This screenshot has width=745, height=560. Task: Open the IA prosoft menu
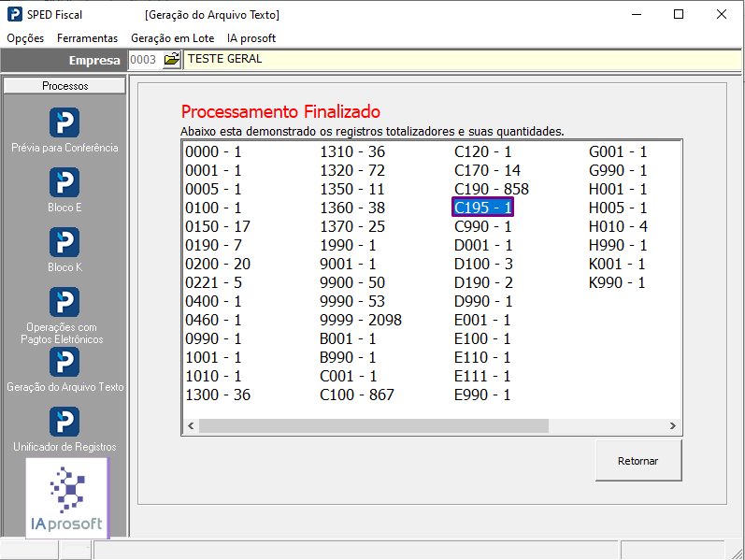[x=251, y=38]
